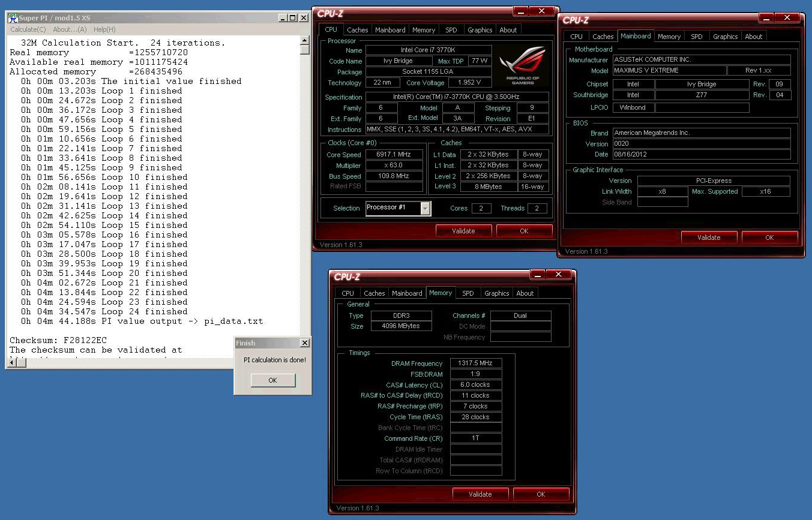Close the CPU-Z window showing Mainboard info
Screen dimensions: 812x520
pos(787,18)
